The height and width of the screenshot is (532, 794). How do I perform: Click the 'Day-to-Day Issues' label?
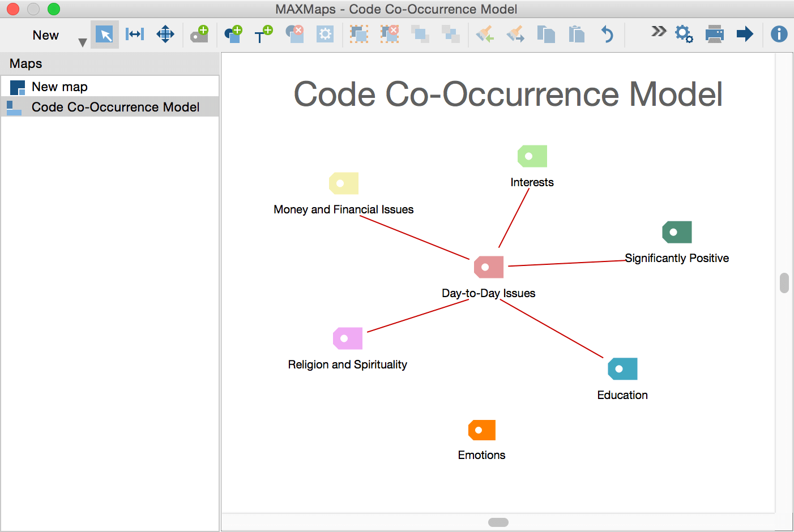click(x=489, y=293)
